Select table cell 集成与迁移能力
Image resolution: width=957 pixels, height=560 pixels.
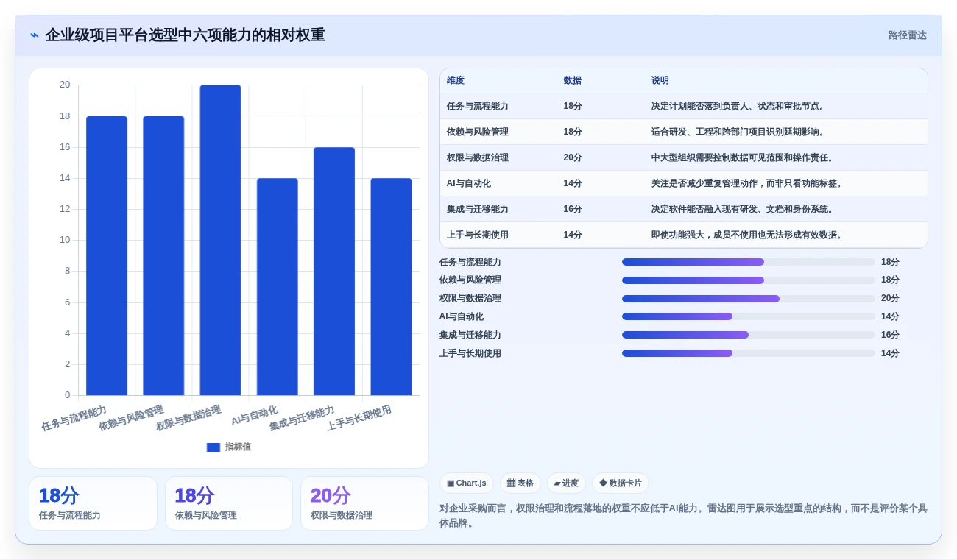pos(478,209)
